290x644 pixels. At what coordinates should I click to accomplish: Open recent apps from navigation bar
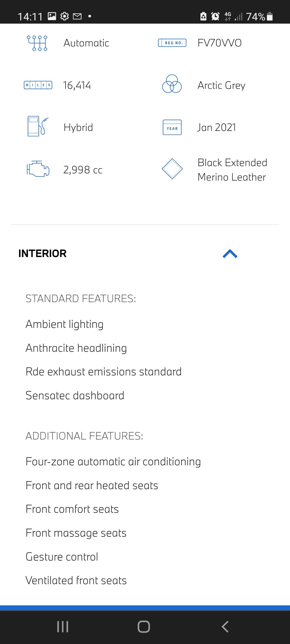(63, 627)
